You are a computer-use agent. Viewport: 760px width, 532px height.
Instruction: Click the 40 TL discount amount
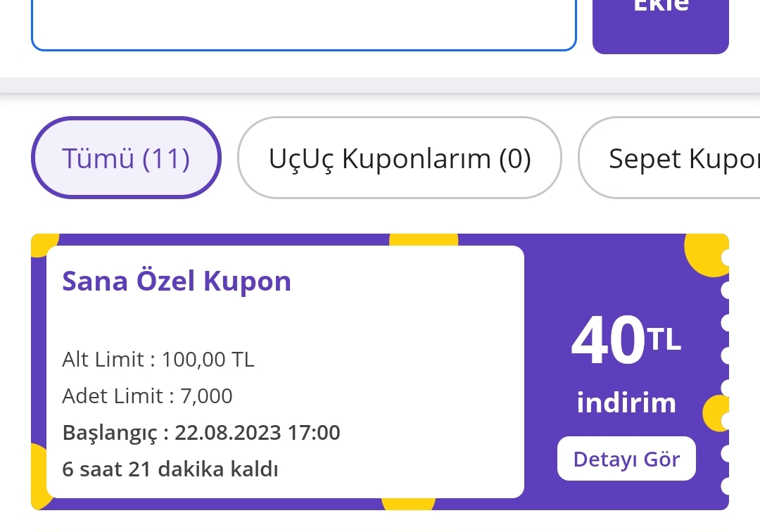625,343
